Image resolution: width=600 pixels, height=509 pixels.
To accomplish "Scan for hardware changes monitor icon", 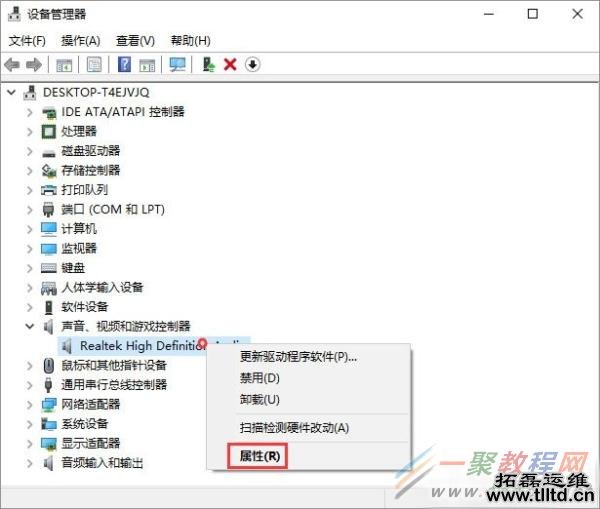I will (177, 65).
